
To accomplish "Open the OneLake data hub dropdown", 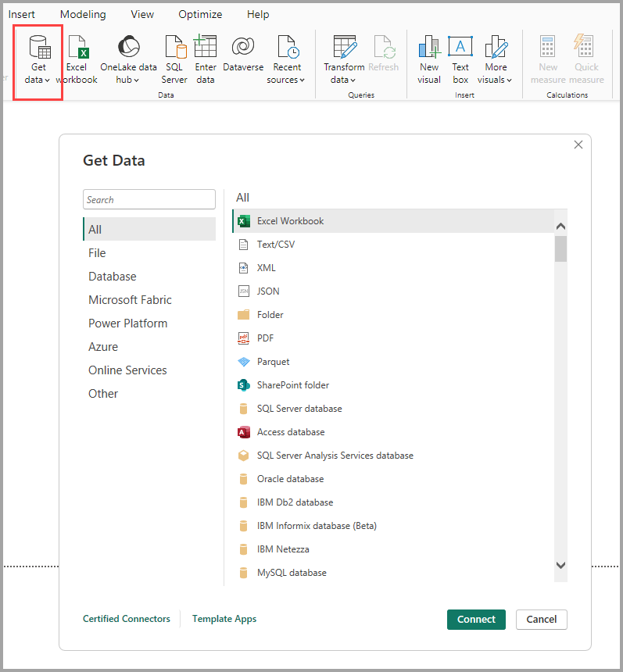I will (128, 80).
